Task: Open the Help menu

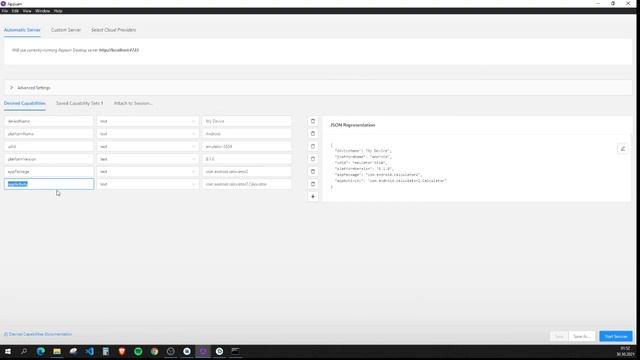Action: coord(58,11)
